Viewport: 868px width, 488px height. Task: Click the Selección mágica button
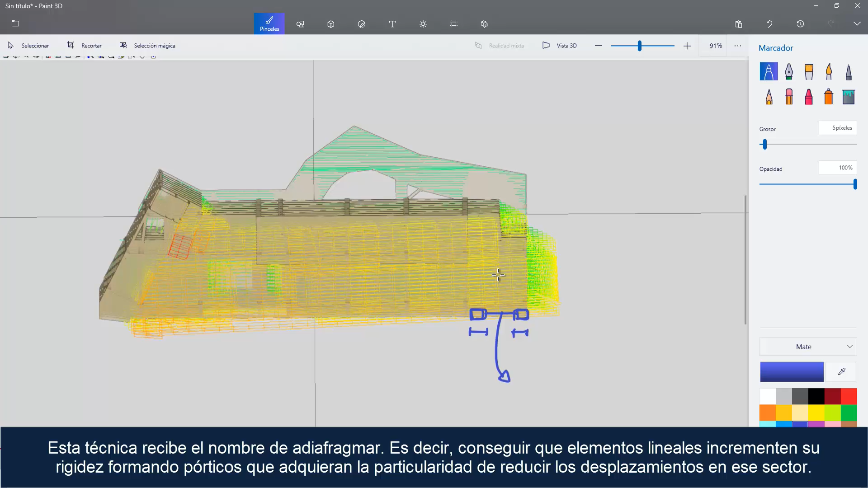[x=147, y=46]
